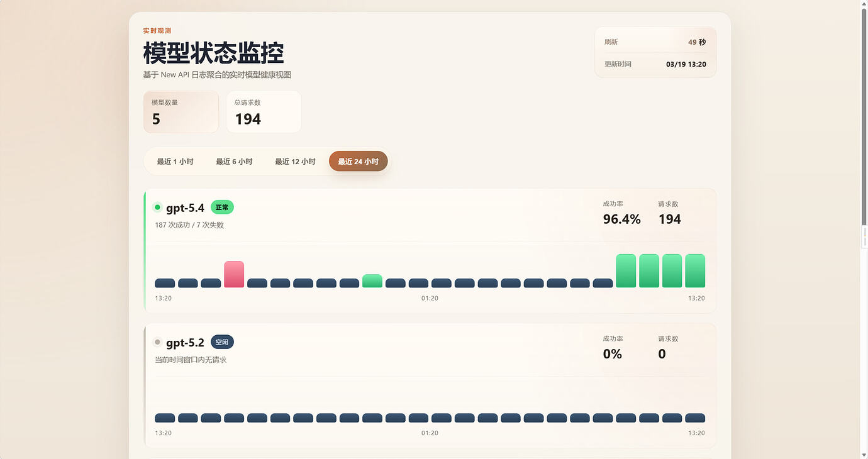Click the gpt-5.4 model name

pos(185,208)
